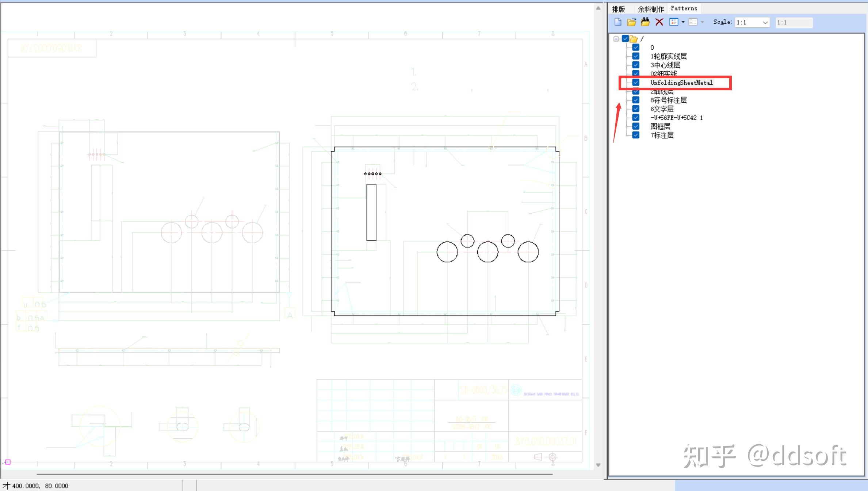Image resolution: width=868 pixels, height=491 pixels.
Task: Toggle the 1轮廓实线层 layer checkbox
Action: (x=636, y=56)
